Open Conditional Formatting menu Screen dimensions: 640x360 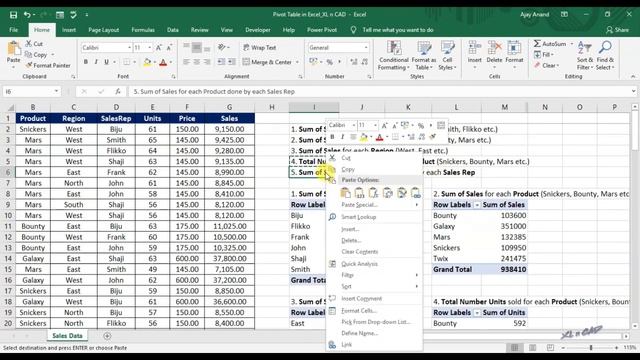click(x=393, y=56)
